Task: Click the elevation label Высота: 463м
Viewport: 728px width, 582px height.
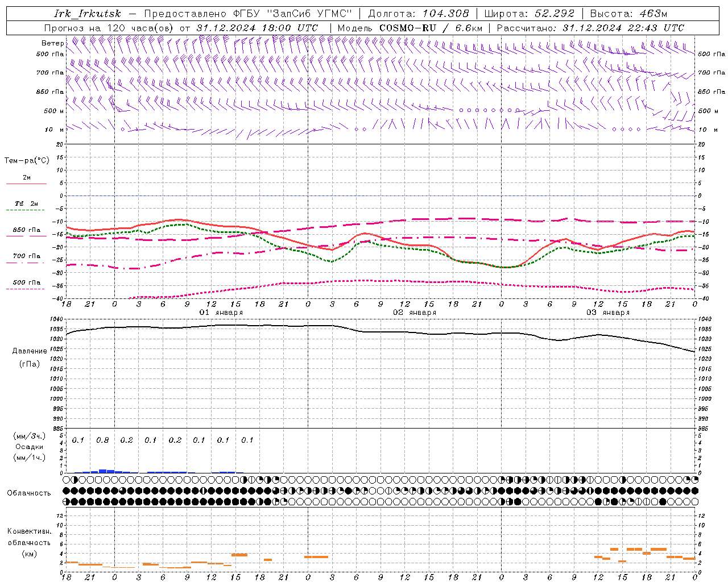Action: (x=628, y=14)
